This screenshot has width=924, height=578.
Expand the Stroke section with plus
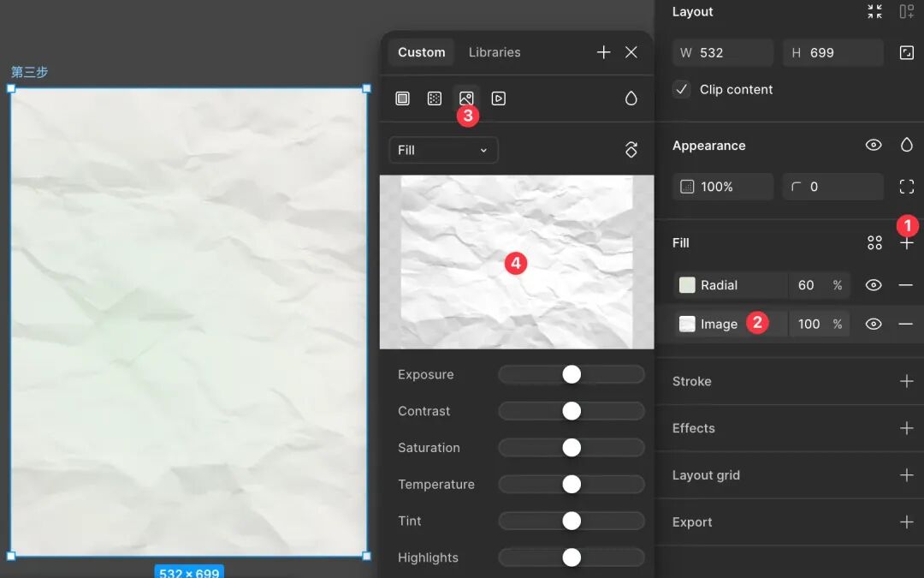coord(907,382)
